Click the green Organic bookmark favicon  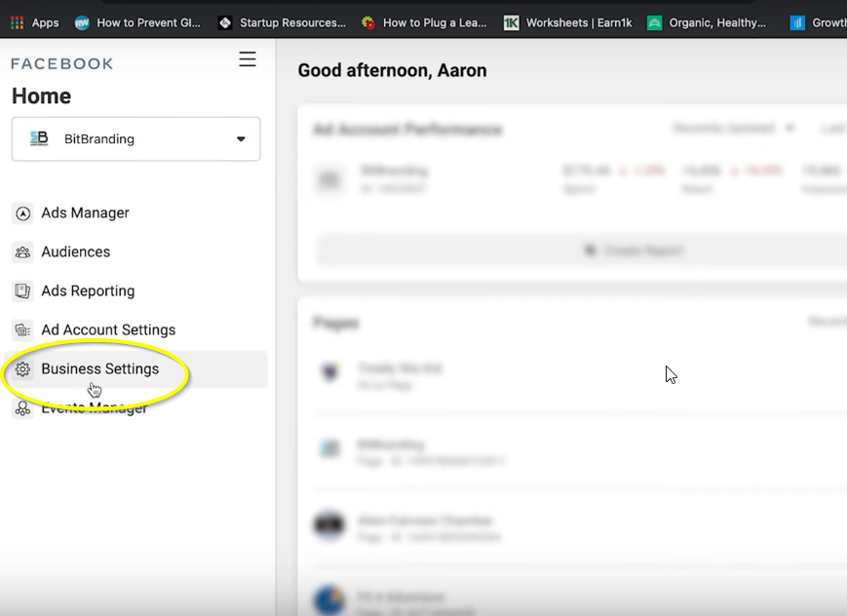[654, 22]
